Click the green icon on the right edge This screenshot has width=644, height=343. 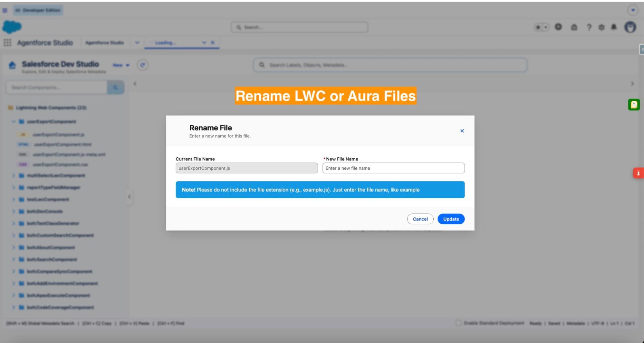tap(634, 105)
